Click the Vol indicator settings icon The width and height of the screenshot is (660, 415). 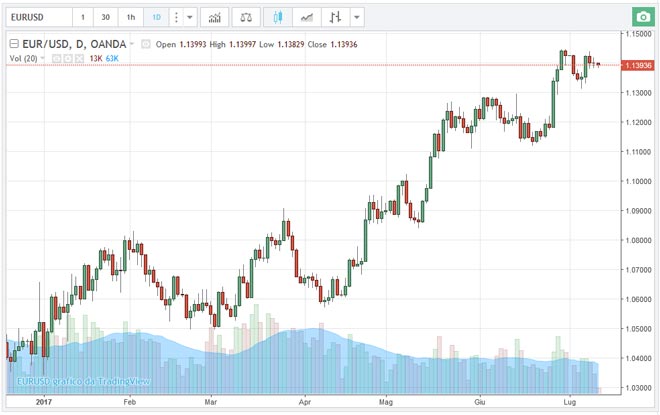pos(66,59)
